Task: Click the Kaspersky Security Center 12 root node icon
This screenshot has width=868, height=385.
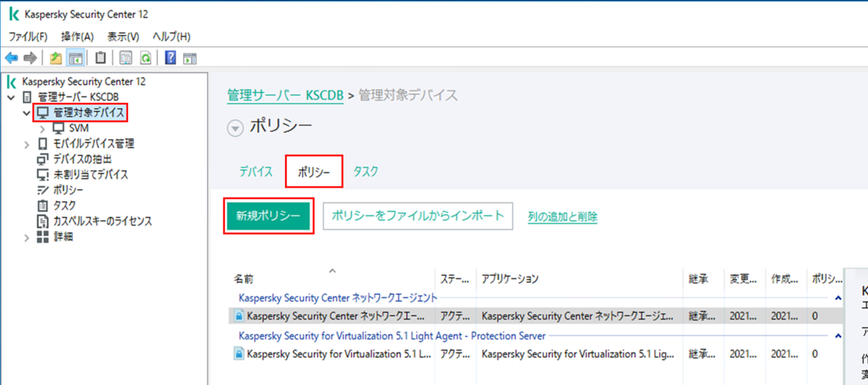Action: [12, 81]
